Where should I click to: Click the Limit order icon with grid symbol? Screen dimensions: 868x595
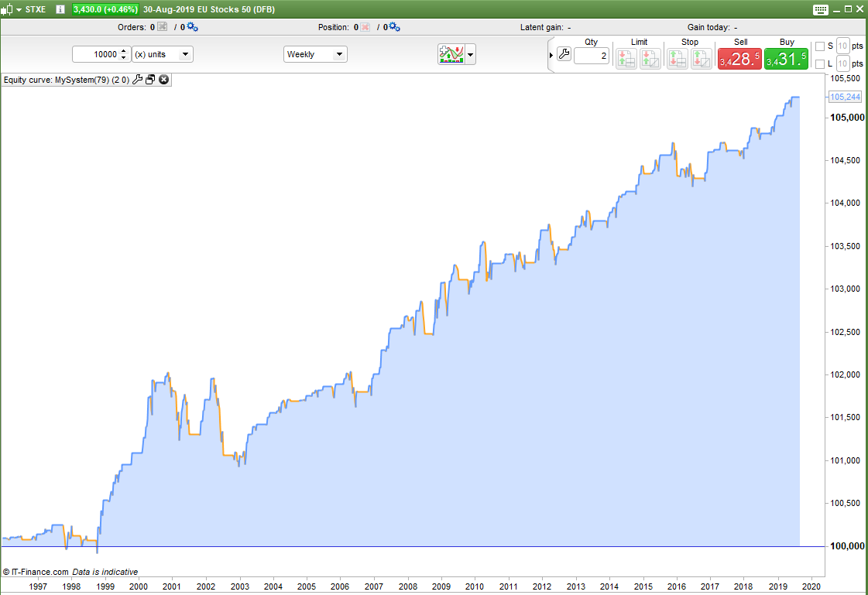(x=626, y=58)
